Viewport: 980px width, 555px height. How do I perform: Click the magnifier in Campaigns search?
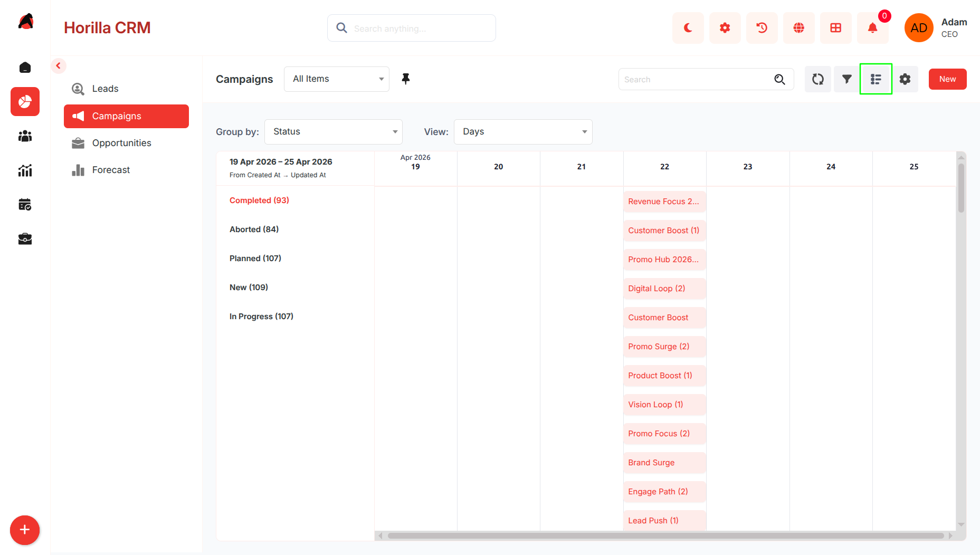pos(779,79)
